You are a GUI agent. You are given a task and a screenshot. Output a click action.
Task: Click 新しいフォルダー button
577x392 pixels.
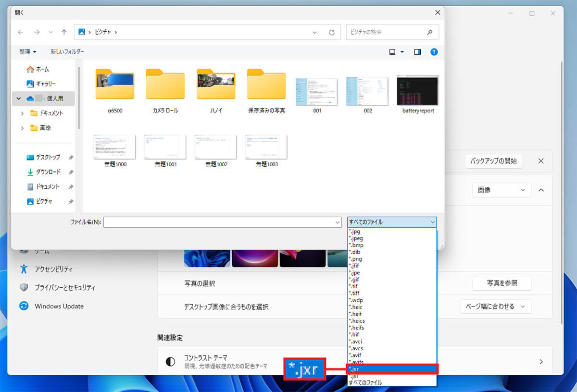pos(67,52)
